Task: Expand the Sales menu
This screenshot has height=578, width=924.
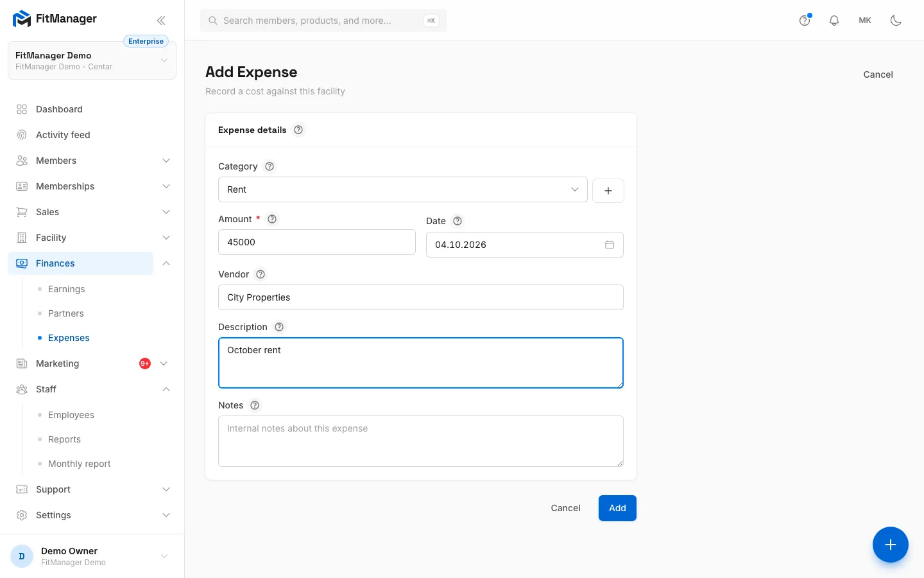Action: click(x=166, y=212)
